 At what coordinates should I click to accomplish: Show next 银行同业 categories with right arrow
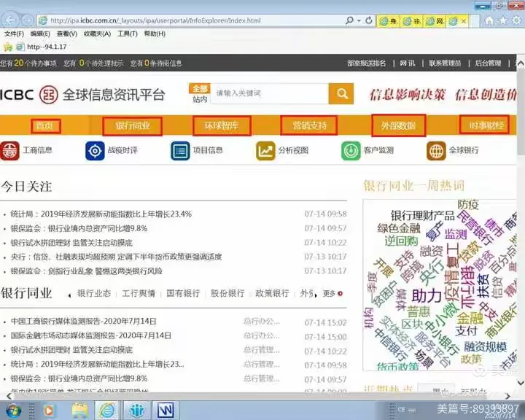316,295
